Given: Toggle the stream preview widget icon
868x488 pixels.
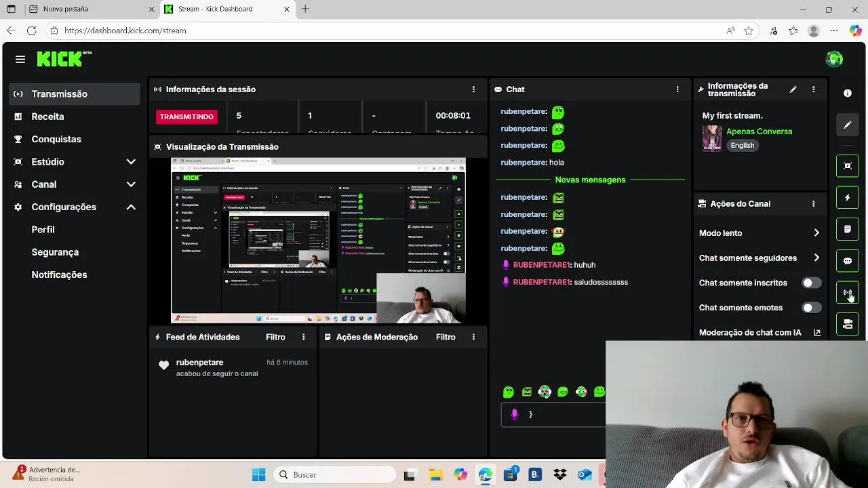Looking at the screenshot, I should pos(847,166).
